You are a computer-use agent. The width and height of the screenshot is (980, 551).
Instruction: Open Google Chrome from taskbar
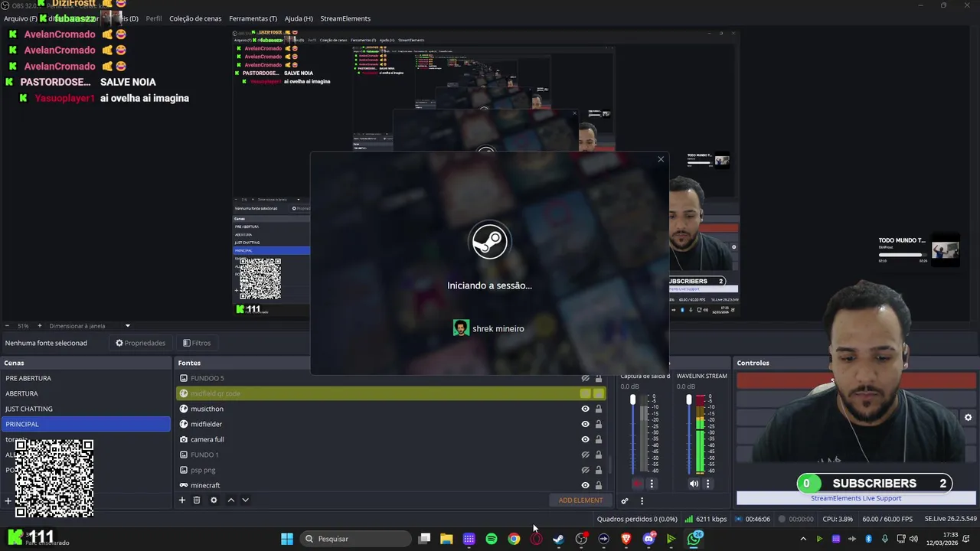click(514, 539)
